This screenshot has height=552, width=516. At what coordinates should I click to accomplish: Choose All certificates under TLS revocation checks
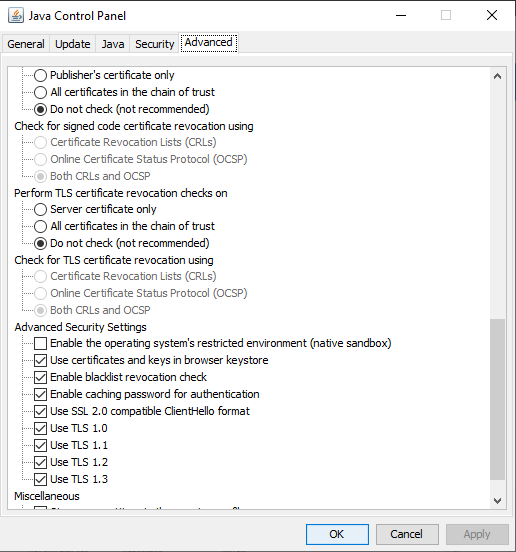[40, 226]
